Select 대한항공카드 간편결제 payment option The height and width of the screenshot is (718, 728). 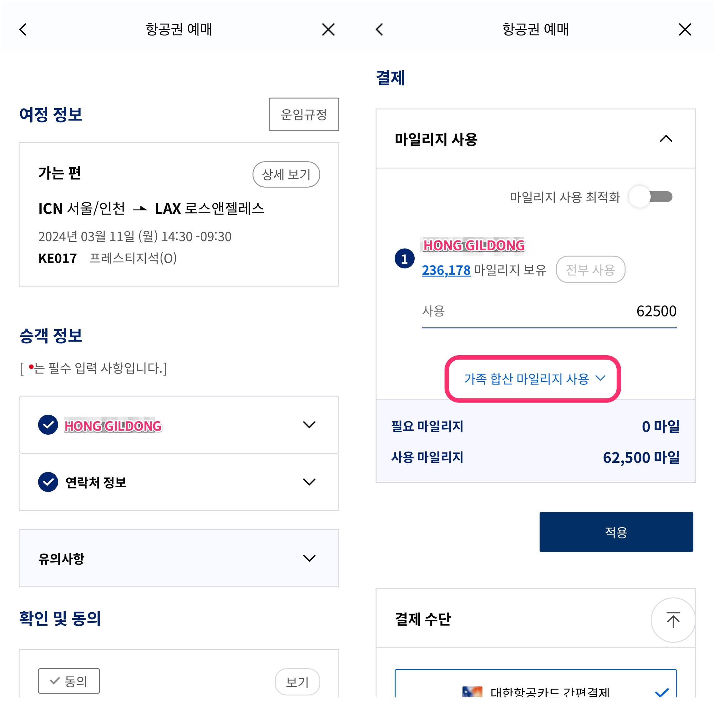tap(535, 684)
